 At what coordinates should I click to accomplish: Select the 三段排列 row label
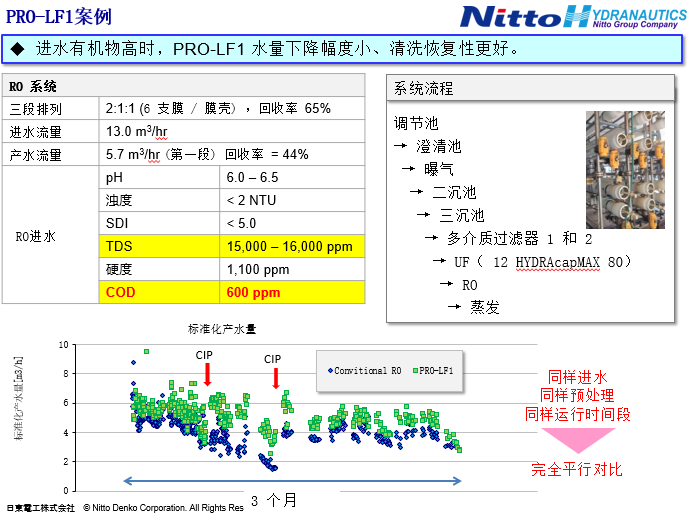point(36,109)
